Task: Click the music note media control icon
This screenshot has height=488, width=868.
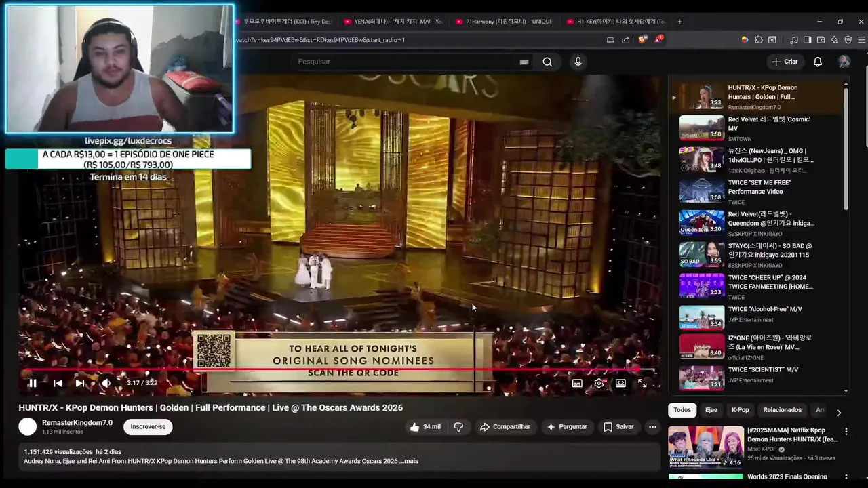Action: (794, 40)
